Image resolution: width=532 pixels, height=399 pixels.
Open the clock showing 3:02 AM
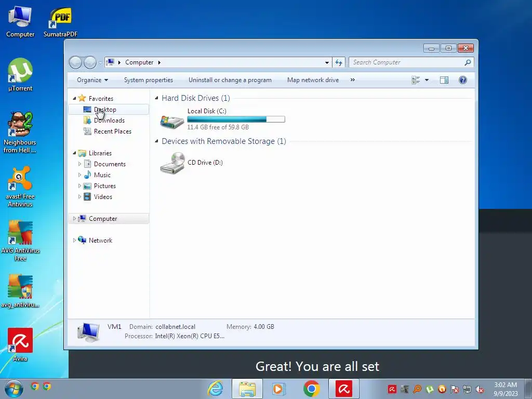506,389
